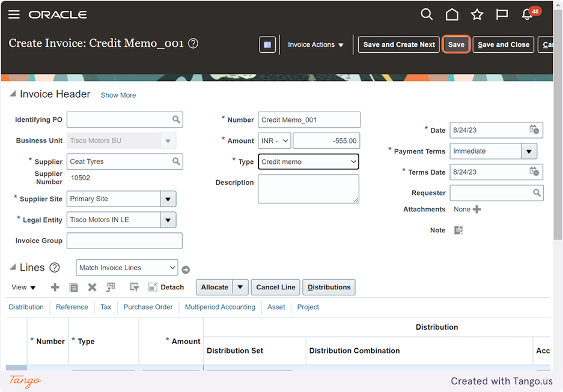Open the INR currency dropdown
Viewport: 563px width, 392px height.
click(x=275, y=140)
